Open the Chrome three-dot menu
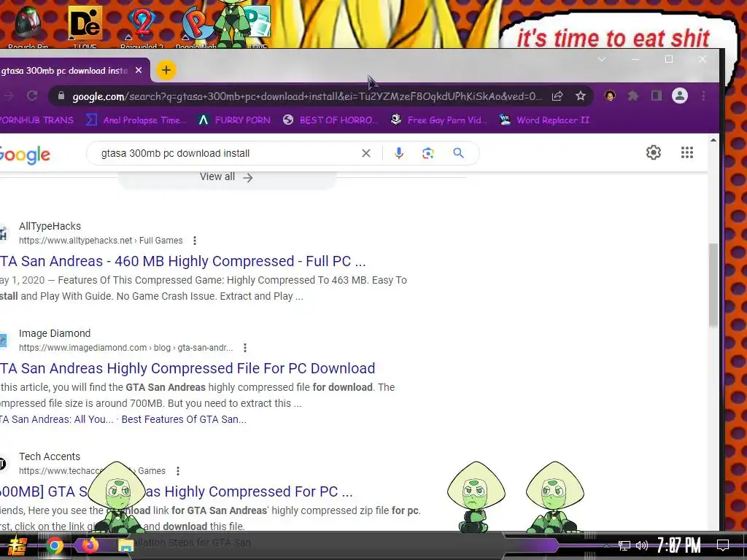Viewport: 747px width, 560px height. (x=704, y=96)
